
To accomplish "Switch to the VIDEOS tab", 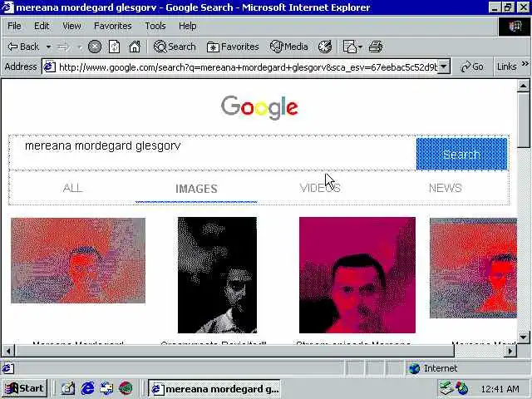I will click(x=320, y=188).
